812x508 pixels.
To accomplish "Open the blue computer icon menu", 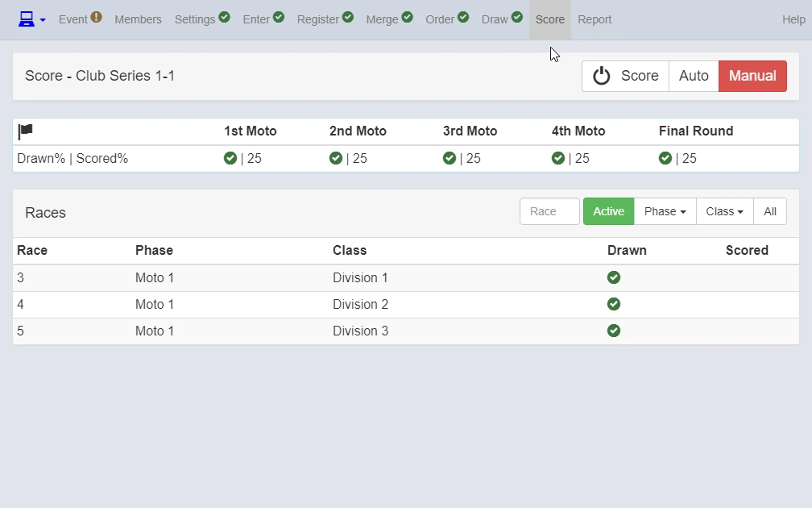I will pyautogui.click(x=27, y=19).
